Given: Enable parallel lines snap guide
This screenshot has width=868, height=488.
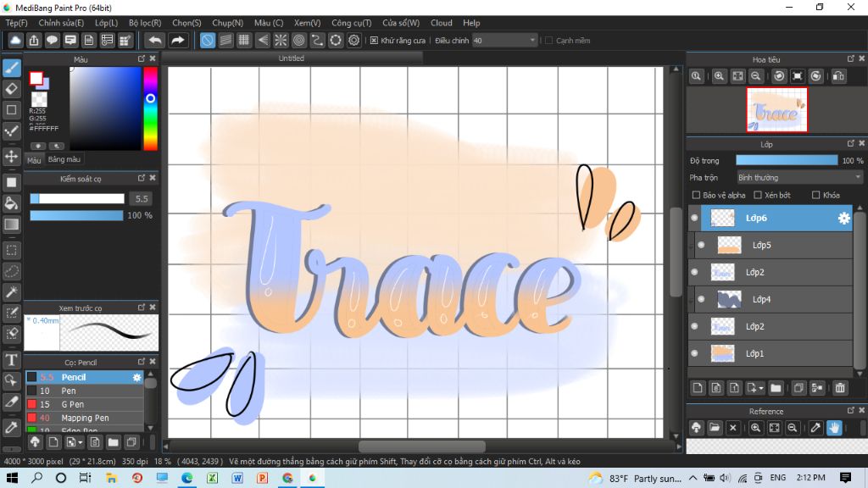Looking at the screenshot, I should click(225, 41).
